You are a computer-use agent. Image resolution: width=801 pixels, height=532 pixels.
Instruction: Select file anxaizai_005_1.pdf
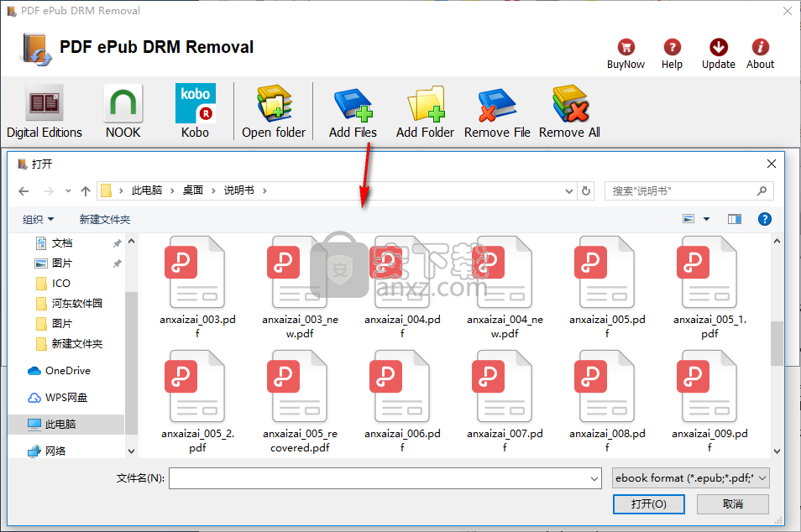pyautogui.click(x=709, y=288)
